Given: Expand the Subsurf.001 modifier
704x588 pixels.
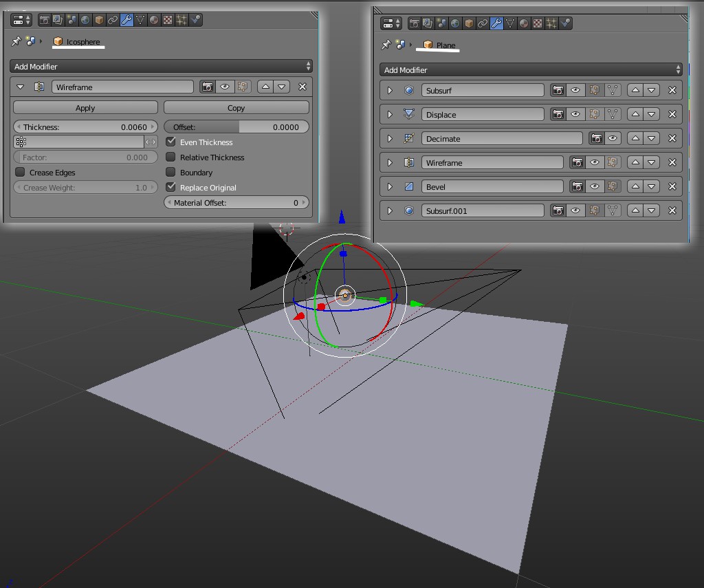Looking at the screenshot, I should pos(390,210).
